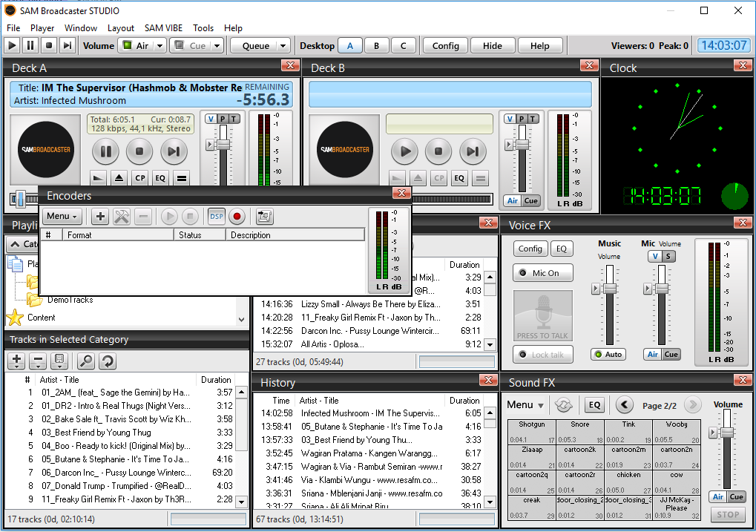Turn the Mic On toggle
The image size is (756, 532).
pyautogui.click(x=542, y=273)
